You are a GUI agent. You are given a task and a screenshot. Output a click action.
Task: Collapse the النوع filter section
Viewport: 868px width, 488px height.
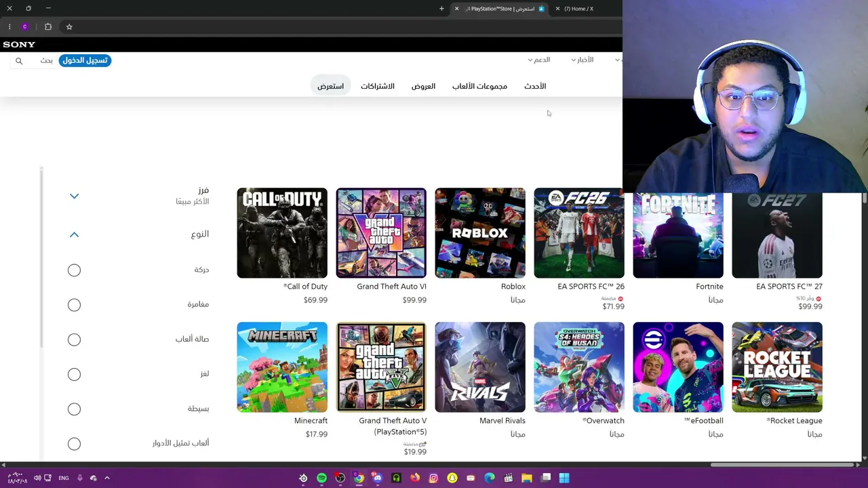pos(74,235)
